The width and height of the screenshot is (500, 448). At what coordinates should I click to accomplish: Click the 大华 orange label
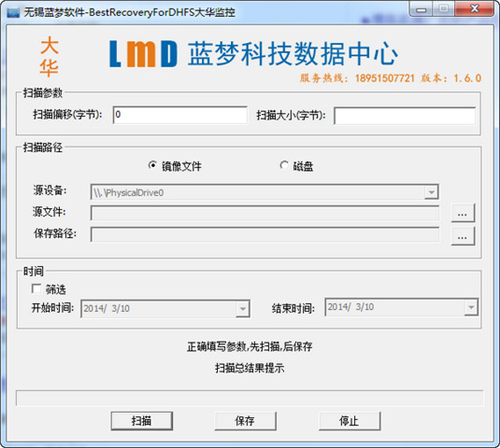click(x=50, y=57)
